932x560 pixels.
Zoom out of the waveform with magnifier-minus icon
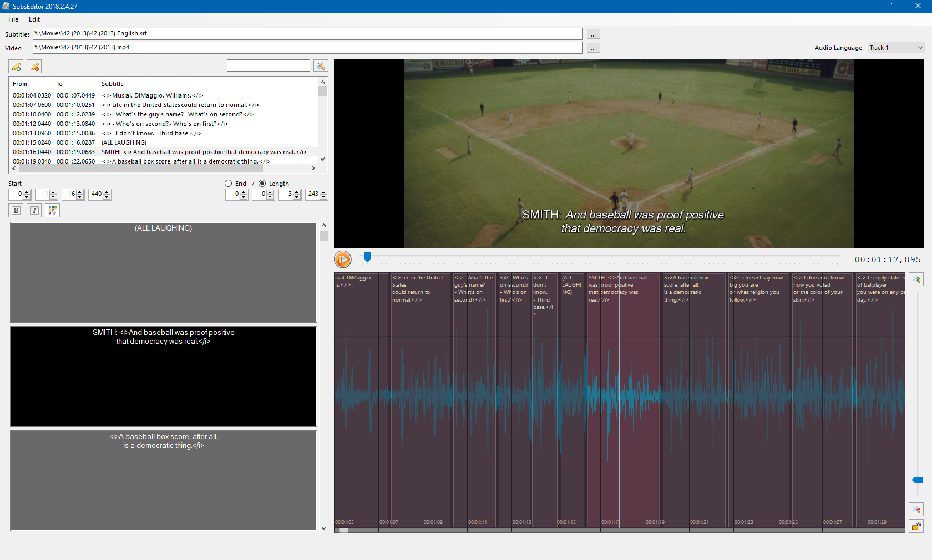click(916, 510)
